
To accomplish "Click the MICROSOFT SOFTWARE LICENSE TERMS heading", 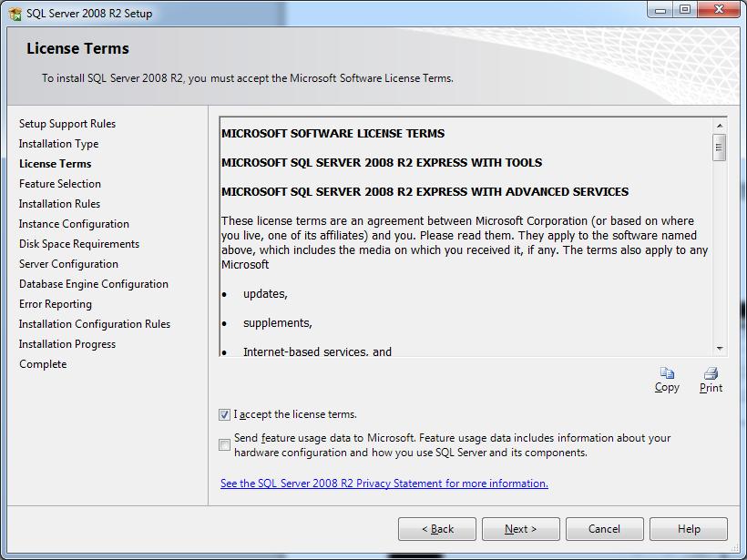I will tap(333, 133).
